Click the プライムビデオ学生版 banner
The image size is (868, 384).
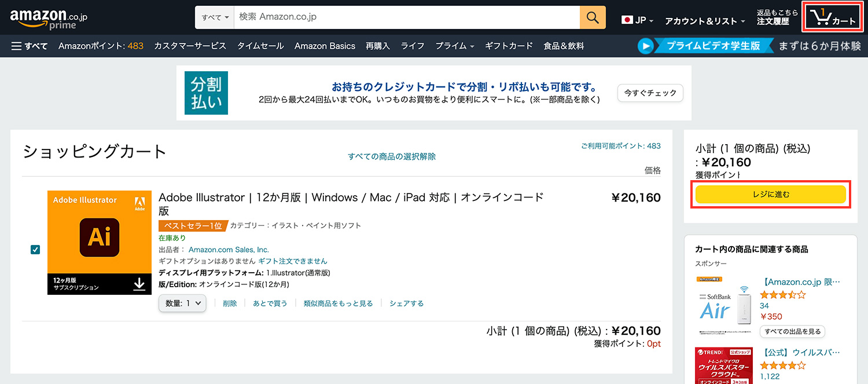(x=713, y=46)
